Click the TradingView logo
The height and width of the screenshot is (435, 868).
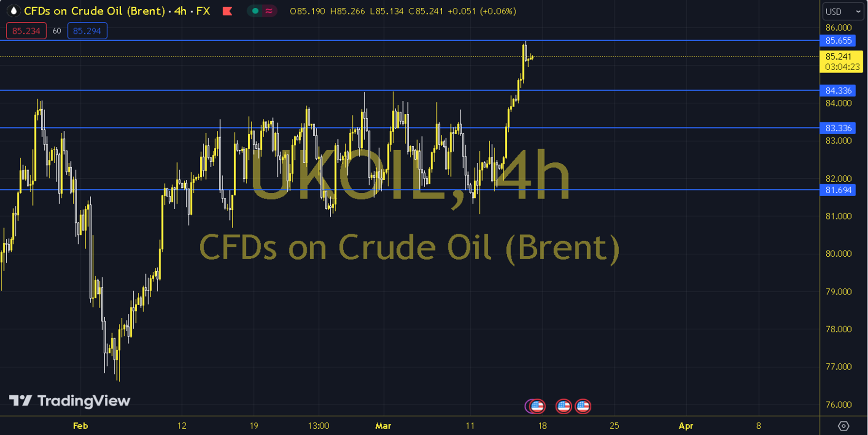[x=69, y=401]
